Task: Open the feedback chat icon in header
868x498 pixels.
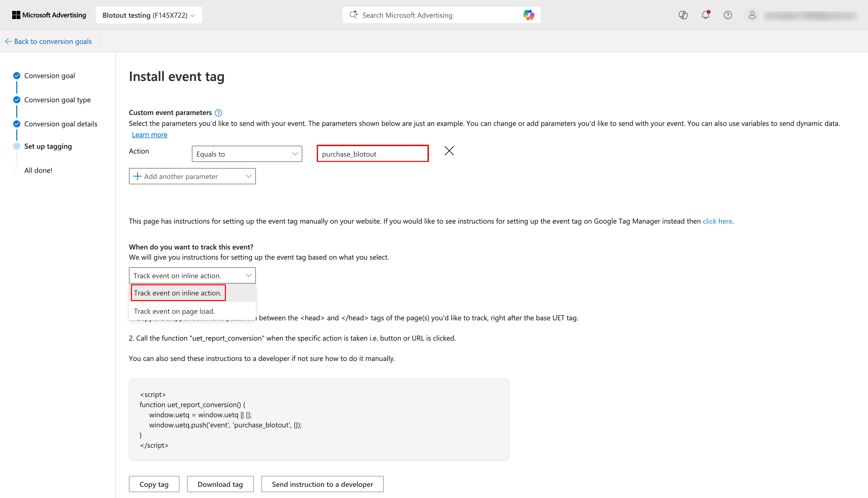Action: [683, 15]
